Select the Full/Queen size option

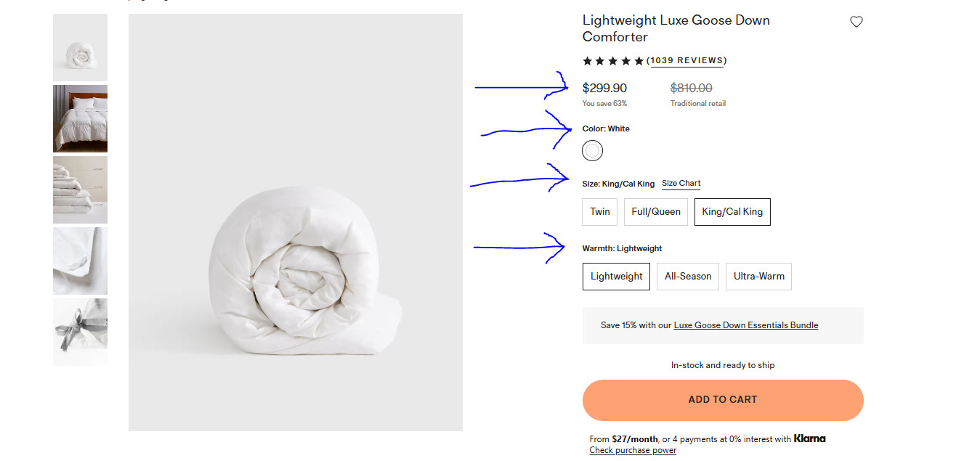655,211
